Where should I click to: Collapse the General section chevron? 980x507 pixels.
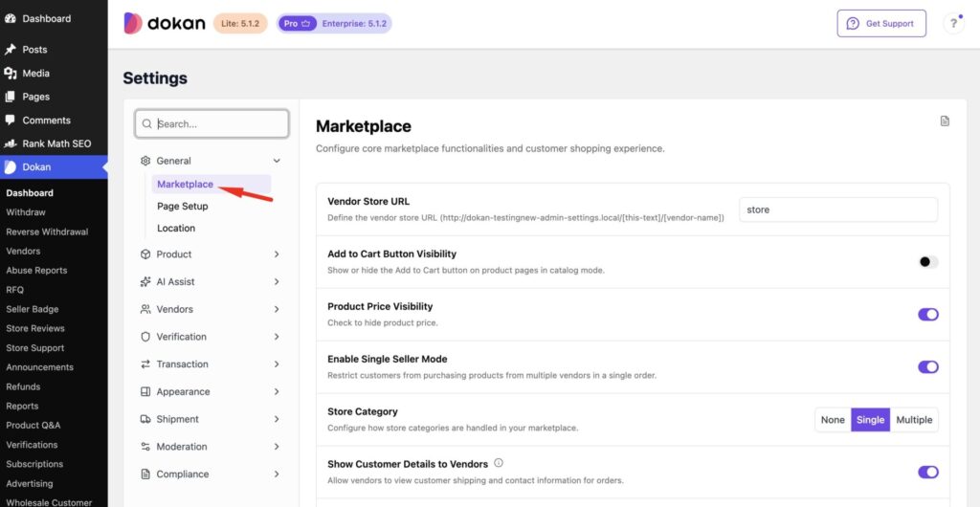277,161
